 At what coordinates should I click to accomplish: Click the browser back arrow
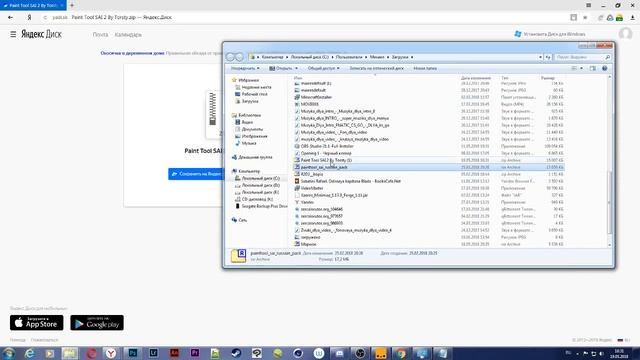click(10, 18)
